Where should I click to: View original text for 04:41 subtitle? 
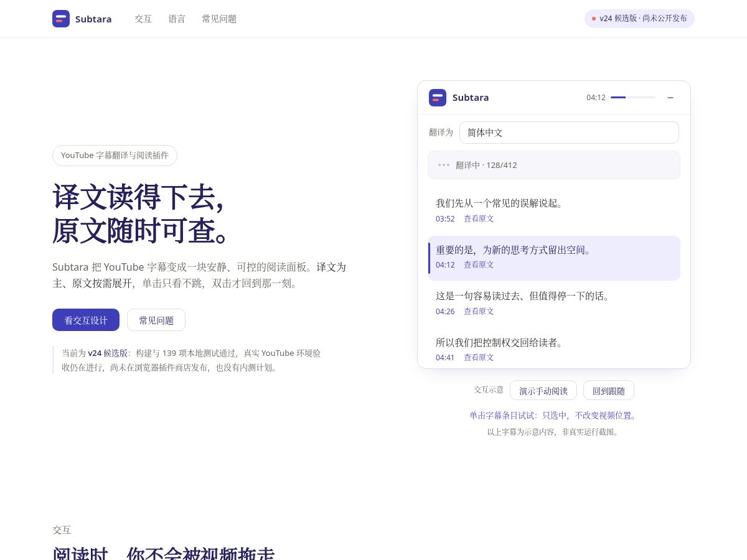[x=479, y=357]
